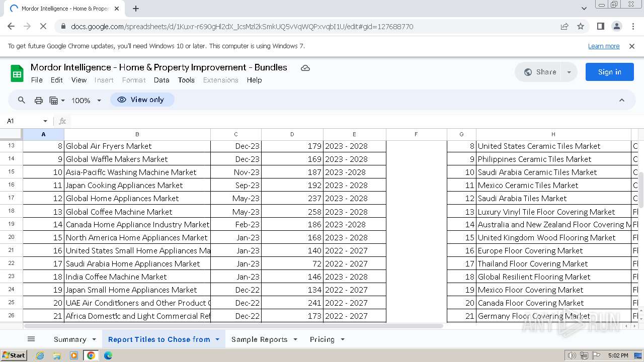Open the Chrome side panel icon
The image size is (644, 362).
pos(601,26)
